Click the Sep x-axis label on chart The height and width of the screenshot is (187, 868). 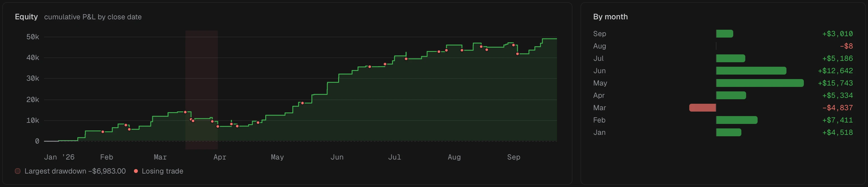[x=514, y=157]
